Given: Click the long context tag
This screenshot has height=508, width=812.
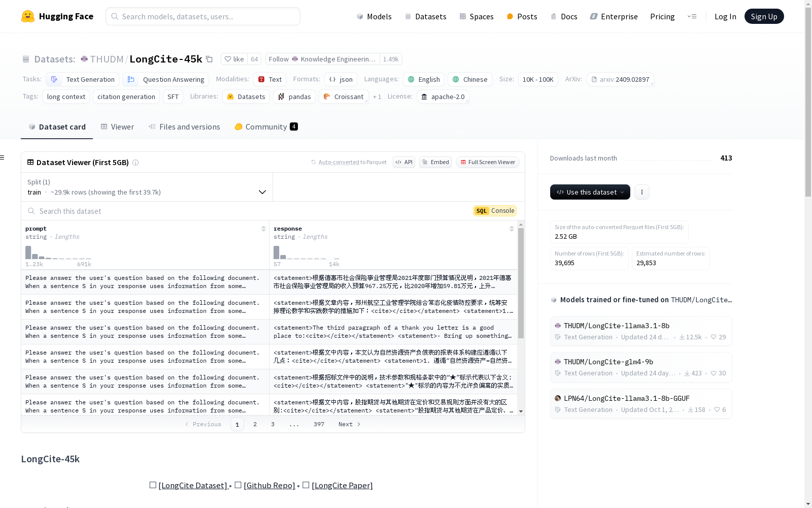Looking at the screenshot, I should point(66,97).
